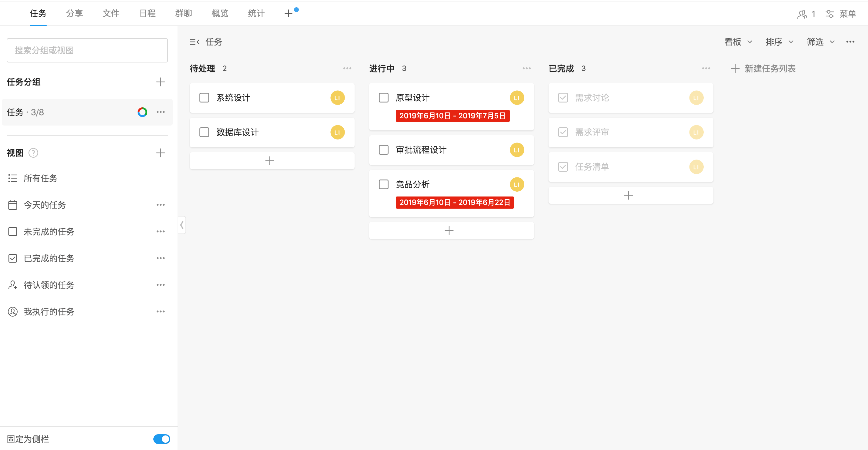Click the help question mark next to 视图

pyautogui.click(x=33, y=153)
